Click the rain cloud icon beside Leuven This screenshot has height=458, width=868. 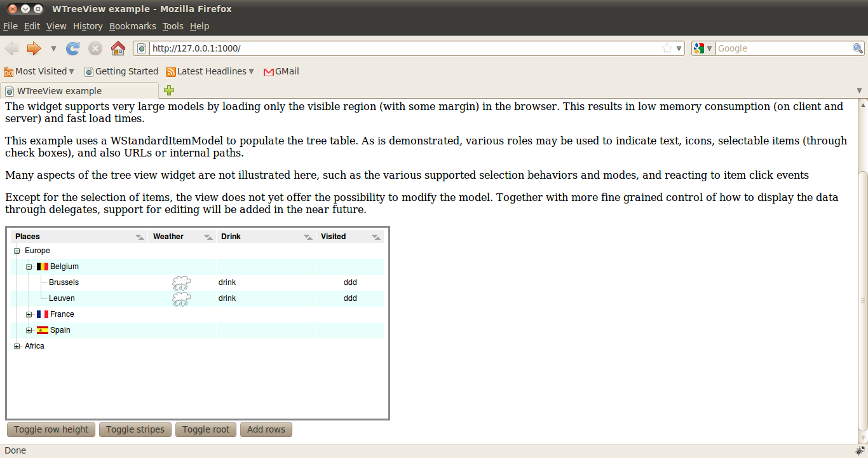point(180,298)
